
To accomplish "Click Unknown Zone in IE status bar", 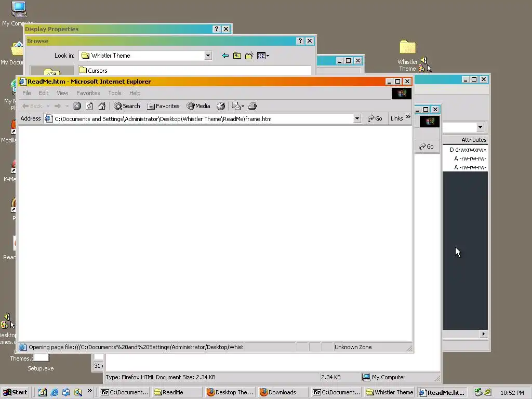I will click(353, 347).
